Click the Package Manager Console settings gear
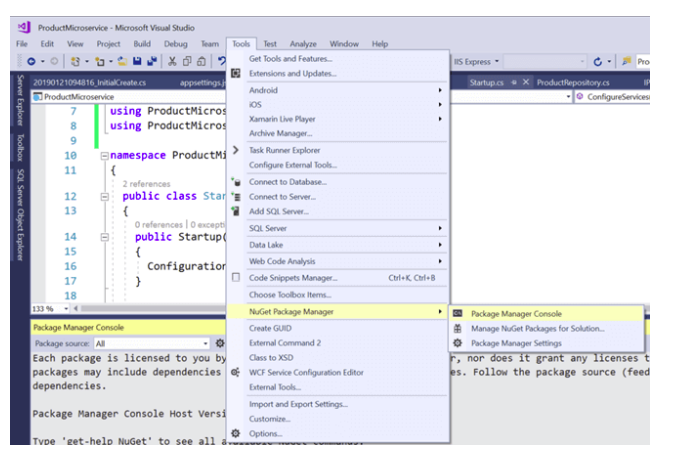This screenshot has width=682, height=451. 220,343
